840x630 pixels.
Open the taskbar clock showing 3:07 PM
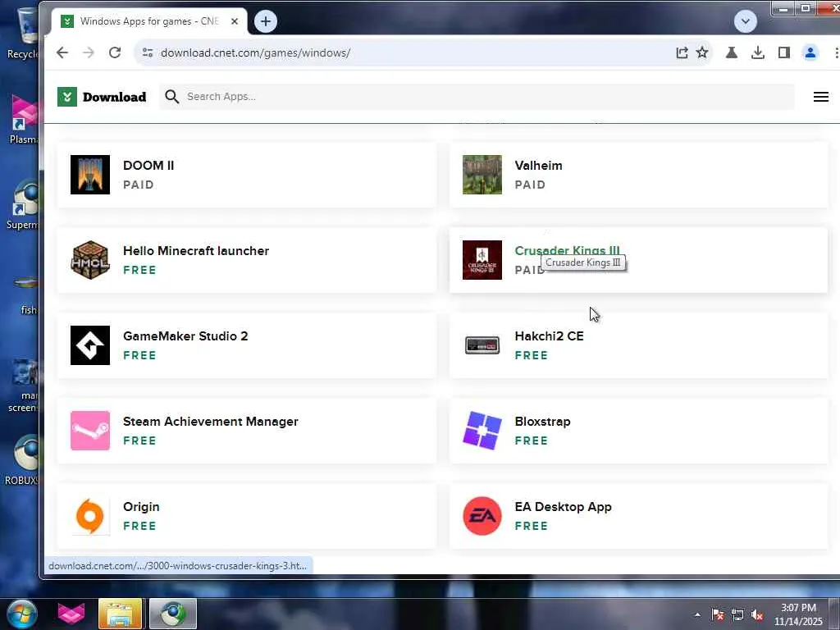(798, 614)
